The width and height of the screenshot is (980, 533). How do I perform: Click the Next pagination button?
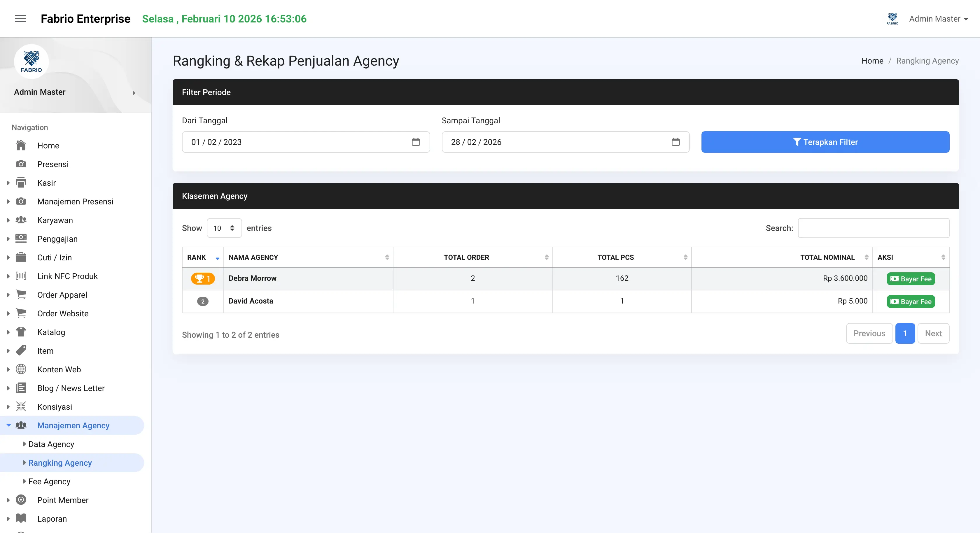[x=933, y=333]
